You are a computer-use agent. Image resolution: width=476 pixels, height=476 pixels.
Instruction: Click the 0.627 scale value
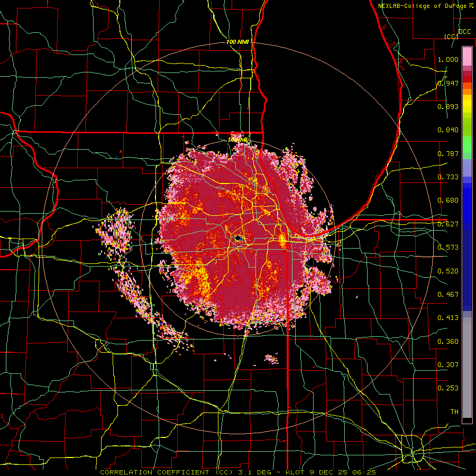point(448,224)
